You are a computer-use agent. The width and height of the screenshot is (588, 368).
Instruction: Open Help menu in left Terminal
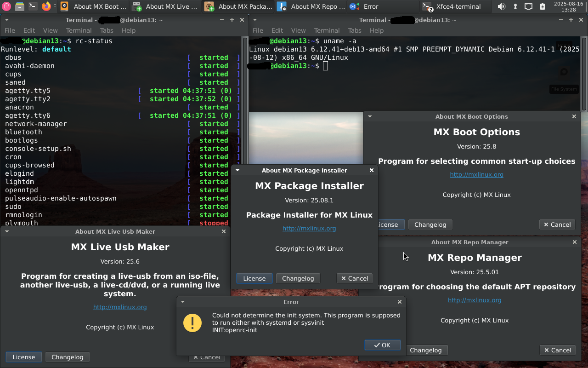[x=129, y=30]
